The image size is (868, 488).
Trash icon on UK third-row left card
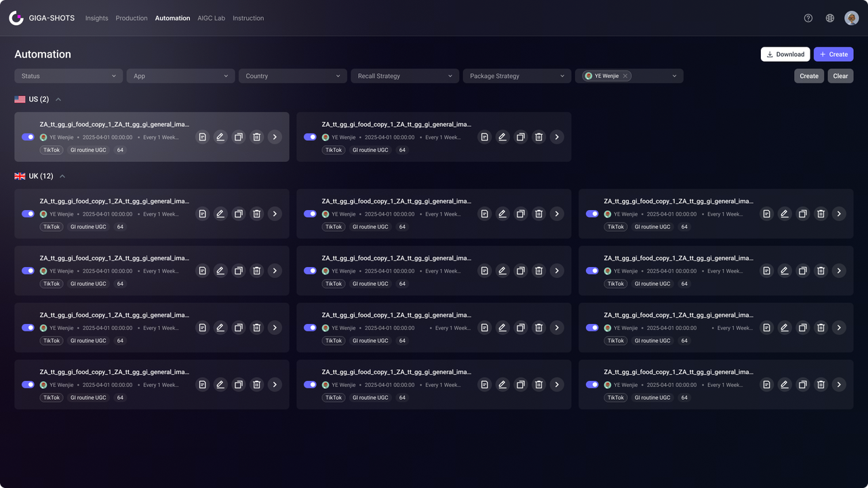coord(257,327)
